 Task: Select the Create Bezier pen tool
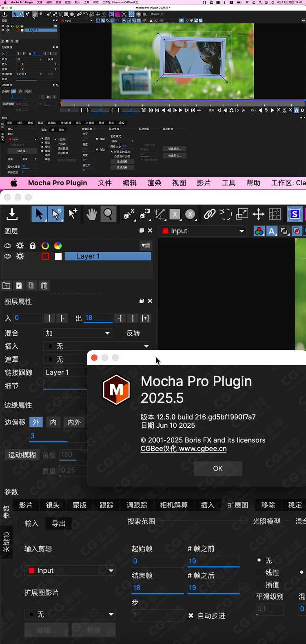[x=144, y=214]
